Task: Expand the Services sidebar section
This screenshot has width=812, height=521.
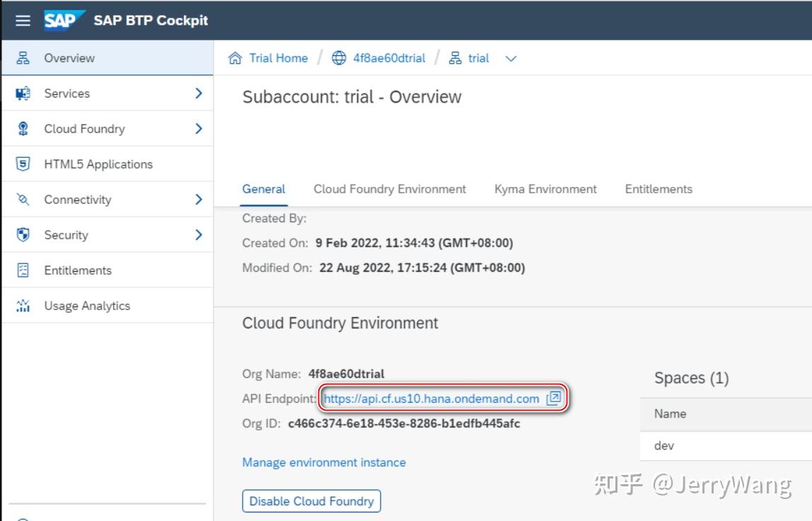Action: (199, 93)
